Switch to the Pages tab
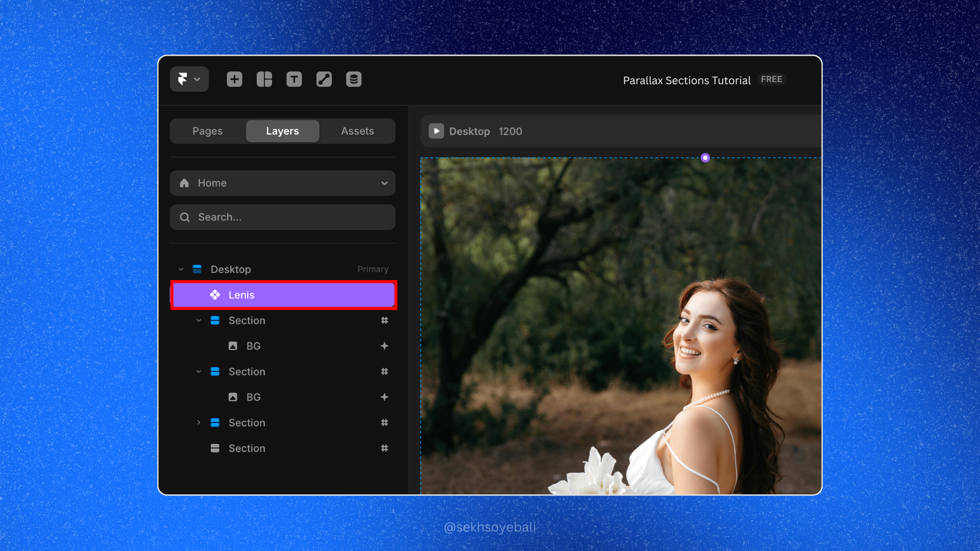The width and height of the screenshot is (980, 551). [x=207, y=131]
